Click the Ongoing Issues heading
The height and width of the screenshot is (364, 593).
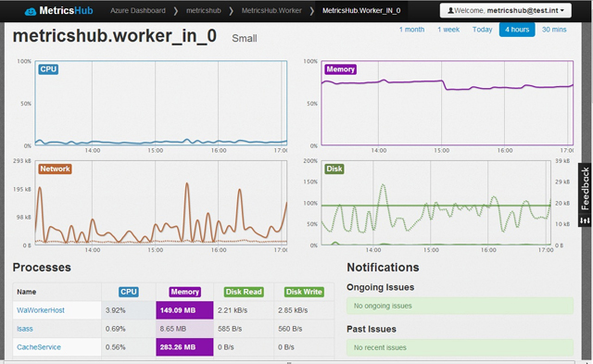[x=381, y=287]
